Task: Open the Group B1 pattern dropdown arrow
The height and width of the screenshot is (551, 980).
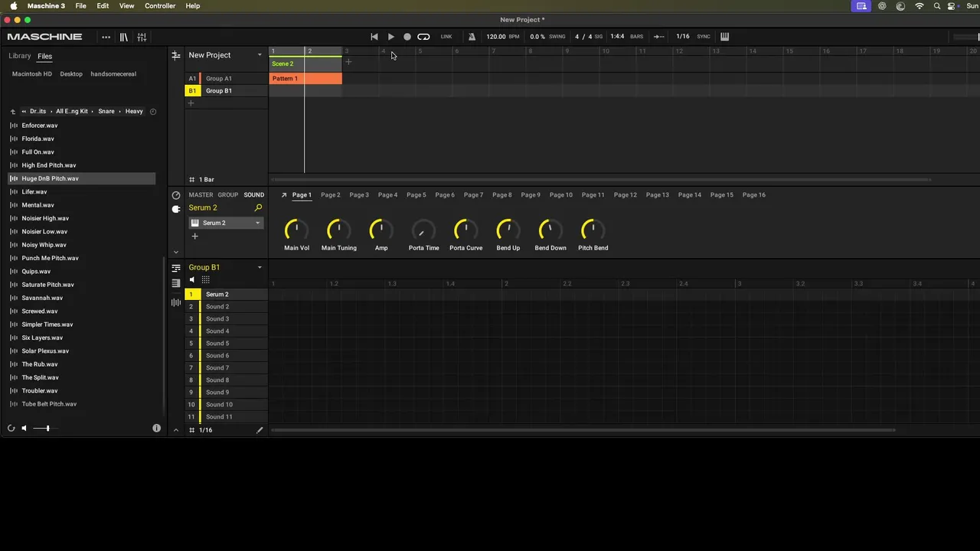Action: (260, 267)
